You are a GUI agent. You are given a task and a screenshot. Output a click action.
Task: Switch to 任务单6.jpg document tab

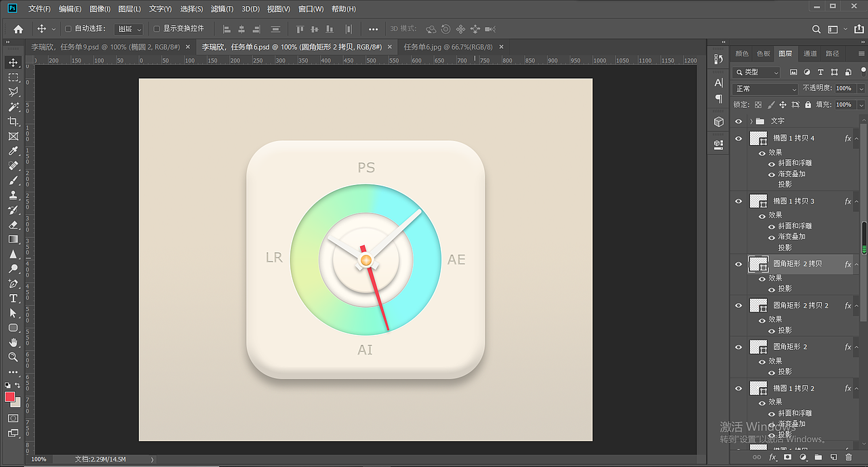tap(448, 47)
